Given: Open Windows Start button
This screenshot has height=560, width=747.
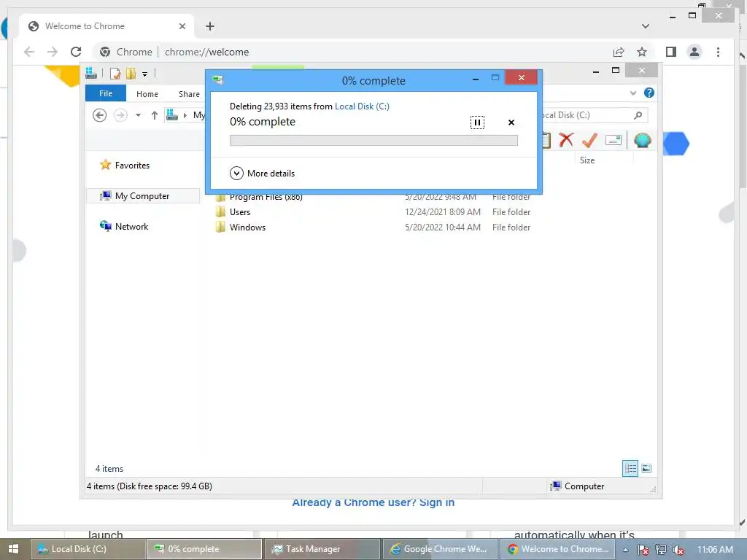Looking at the screenshot, I should click(x=14, y=549).
